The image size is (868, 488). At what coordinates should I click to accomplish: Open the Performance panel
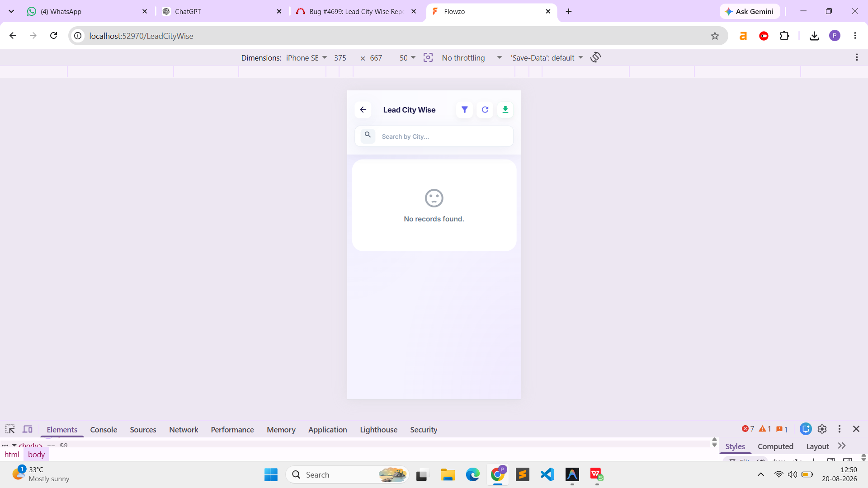tap(232, 430)
